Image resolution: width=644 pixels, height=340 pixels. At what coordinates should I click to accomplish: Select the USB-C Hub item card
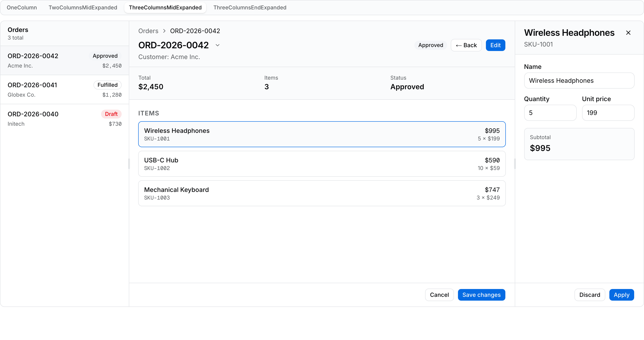coord(322,164)
